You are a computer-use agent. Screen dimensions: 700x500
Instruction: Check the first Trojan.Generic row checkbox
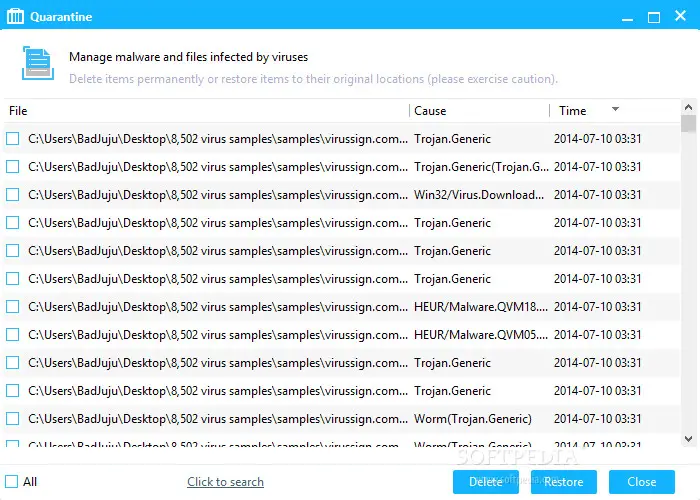12,139
